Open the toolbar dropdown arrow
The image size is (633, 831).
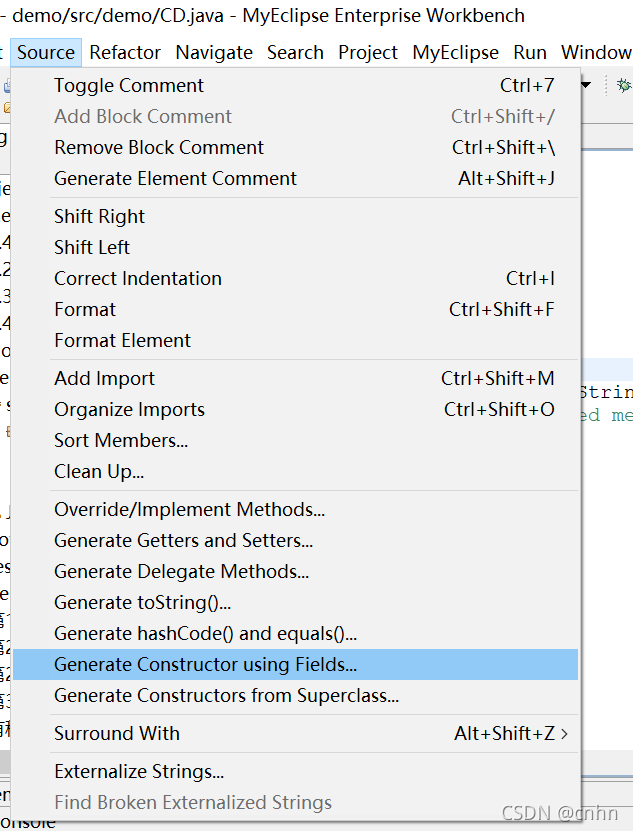coord(585,85)
